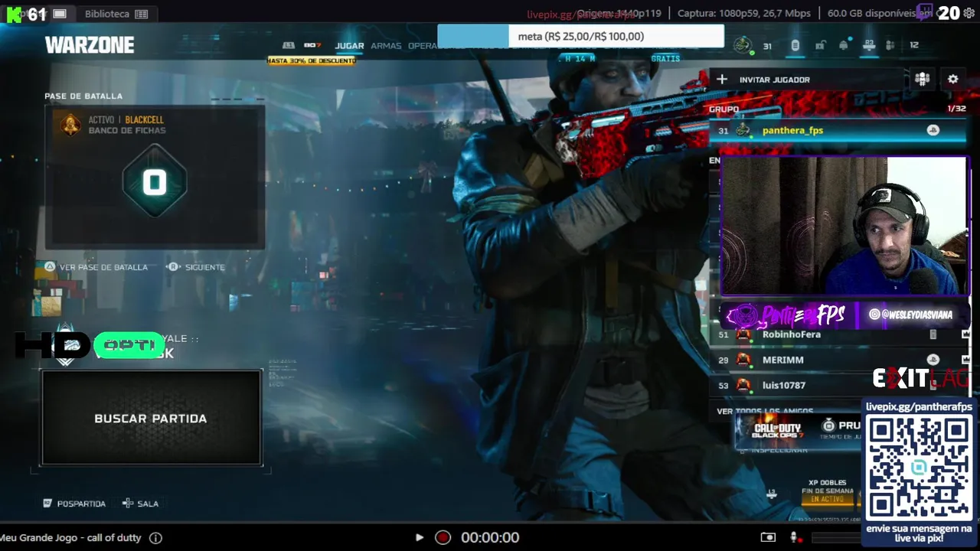
Task: Open social panel settings gear
Action: coord(952,79)
